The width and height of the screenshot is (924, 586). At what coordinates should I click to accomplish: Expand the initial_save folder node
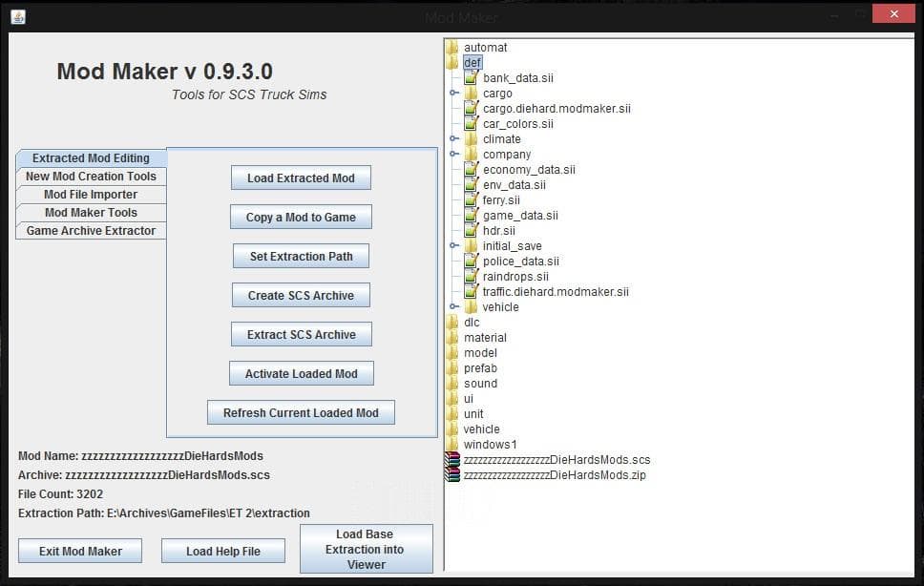click(x=453, y=245)
